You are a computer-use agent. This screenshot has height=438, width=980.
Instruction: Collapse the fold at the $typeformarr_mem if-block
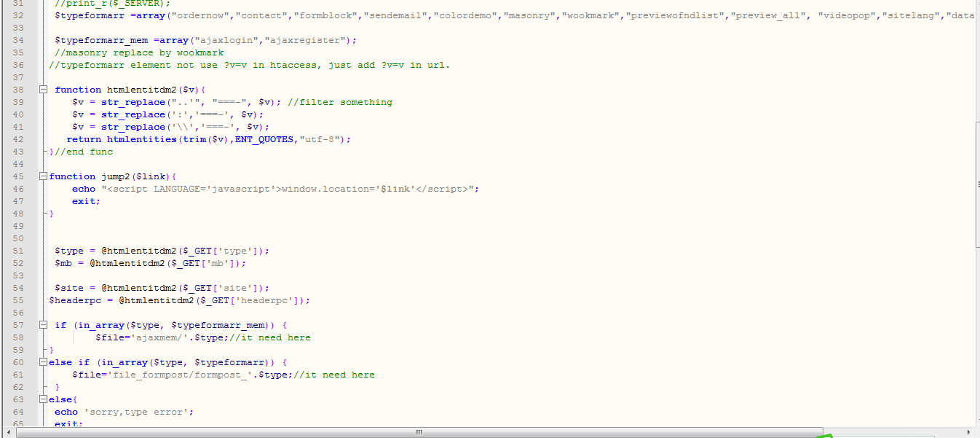click(x=44, y=325)
